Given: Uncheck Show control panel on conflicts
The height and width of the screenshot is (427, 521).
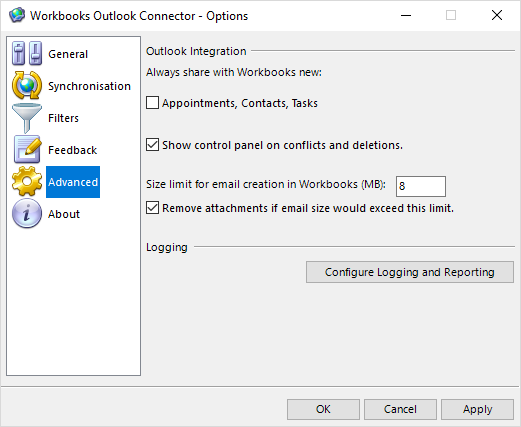Looking at the screenshot, I should (152, 145).
